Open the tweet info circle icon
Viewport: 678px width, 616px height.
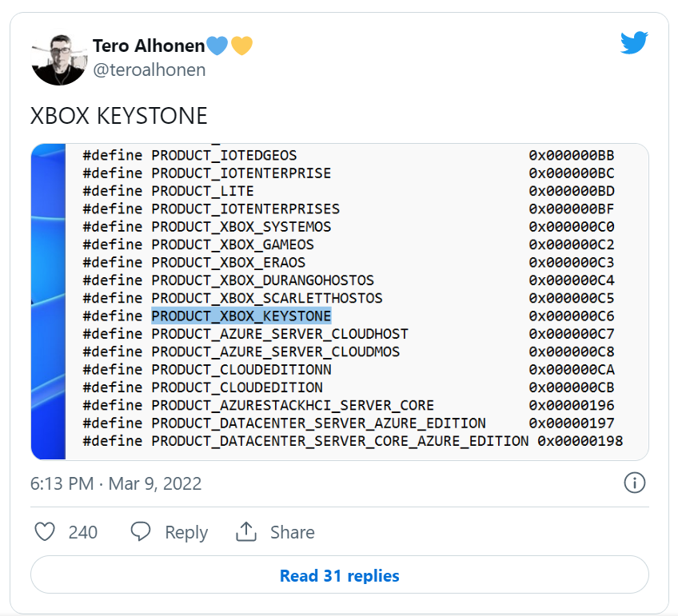[634, 483]
